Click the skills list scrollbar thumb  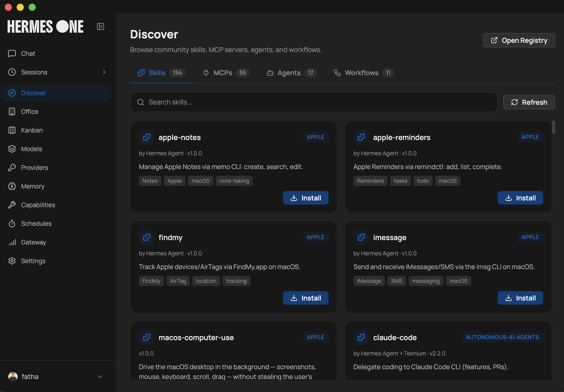[553, 127]
